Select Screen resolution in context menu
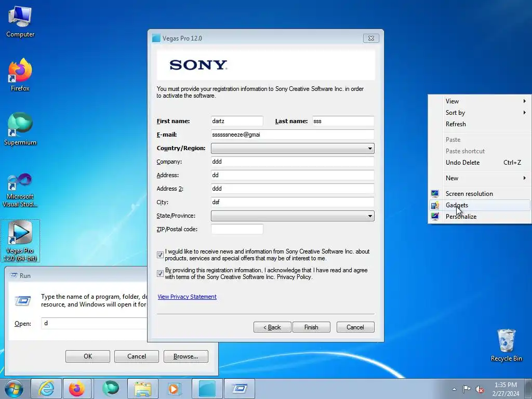532x399 pixels. point(480,194)
